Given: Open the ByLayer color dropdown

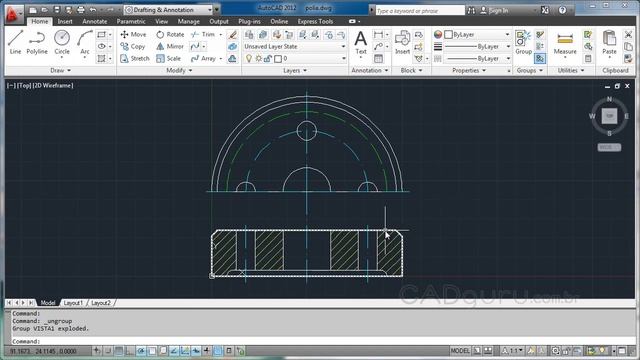Looking at the screenshot, I should (x=477, y=35).
